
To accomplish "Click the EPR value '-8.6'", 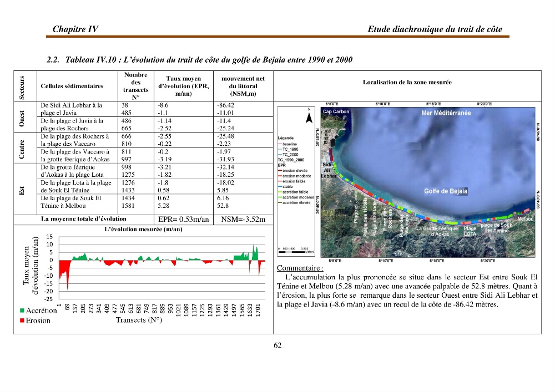I will pos(163,105).
